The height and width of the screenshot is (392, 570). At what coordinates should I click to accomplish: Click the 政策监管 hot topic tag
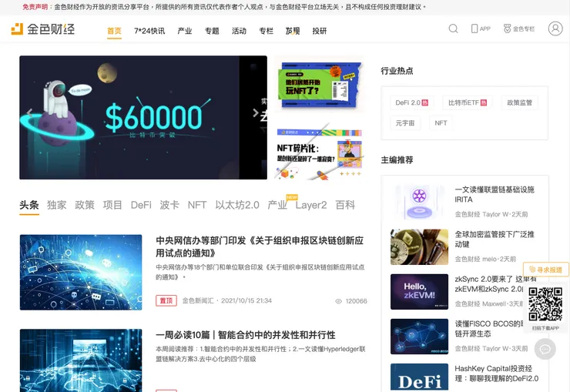519,103
